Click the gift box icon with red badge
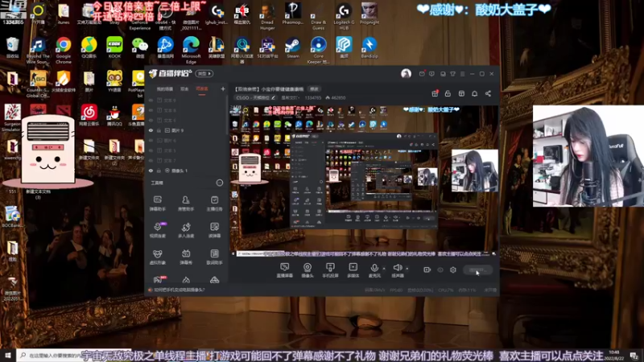 [x=435, y=93]
